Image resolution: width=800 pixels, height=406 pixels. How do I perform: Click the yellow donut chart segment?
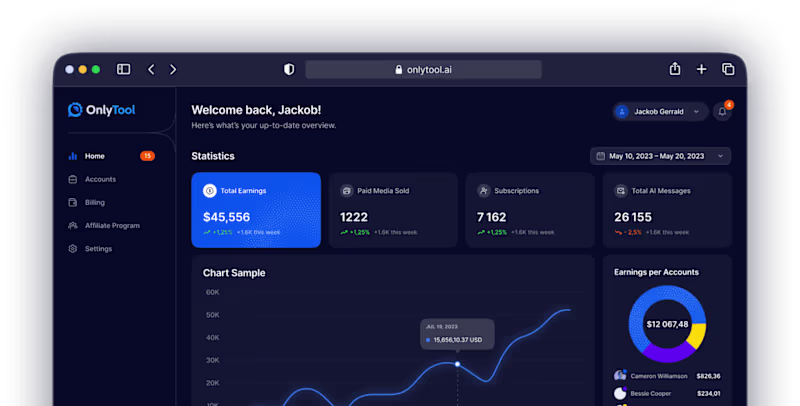coord(697,335)
